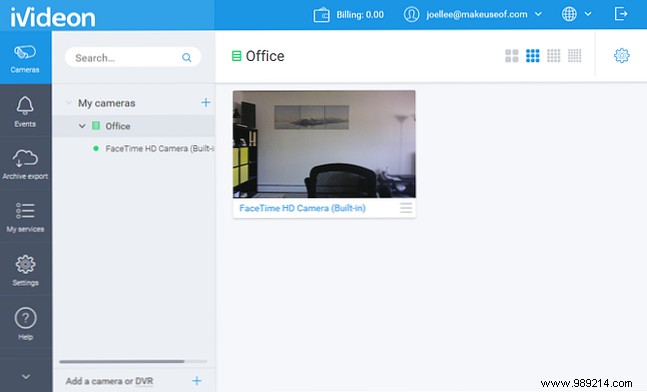Viewport: 647px width, 392px height.
Task: Expand the language selector chevron
Action: click(x=588, y=14)
